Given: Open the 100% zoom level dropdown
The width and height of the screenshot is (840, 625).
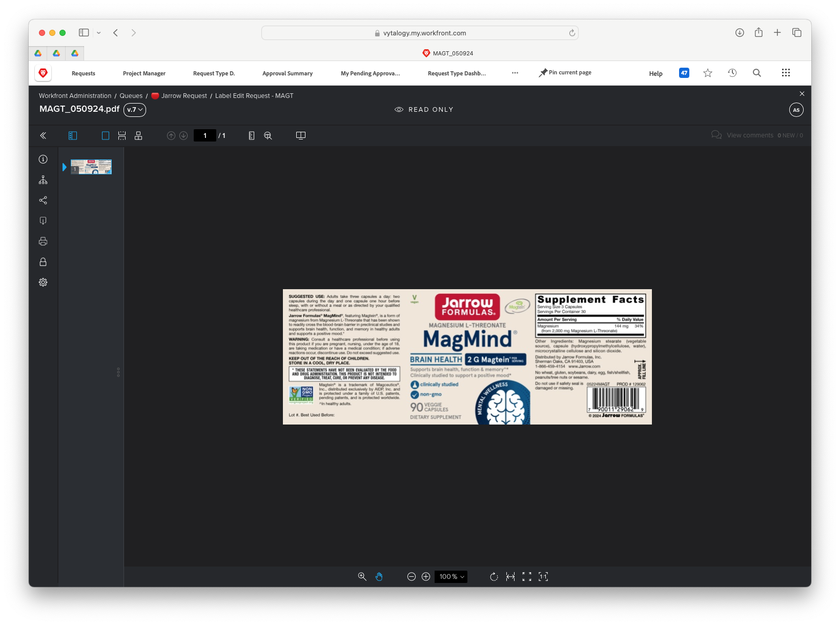Looking at the screenshot, I should pos(451,577).
